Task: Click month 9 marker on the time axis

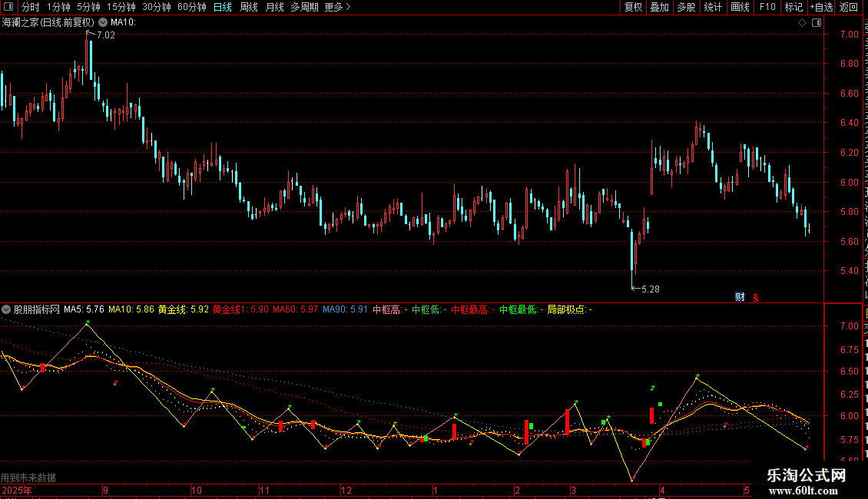Action: click(105, 490)
